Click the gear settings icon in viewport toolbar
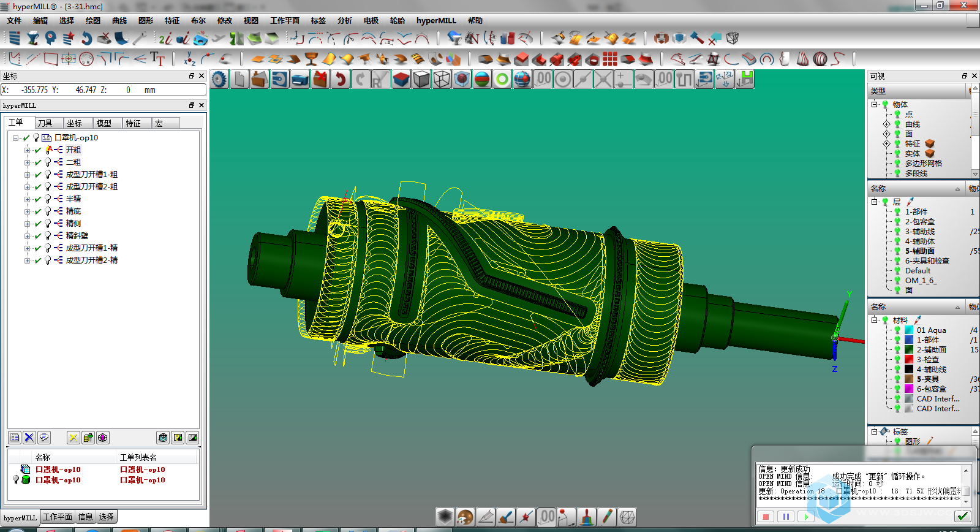This screenshot has width=980, height=532. [219, 79]
